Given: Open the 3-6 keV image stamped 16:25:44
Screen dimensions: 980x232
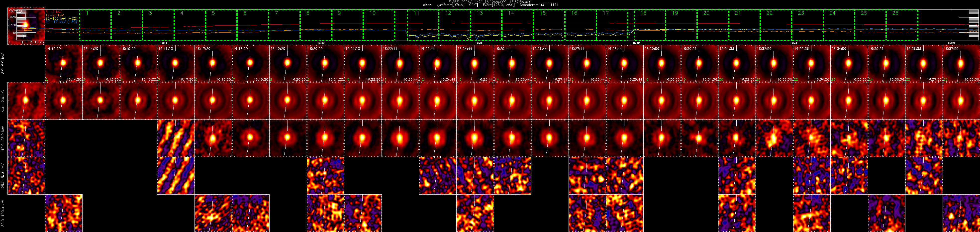Looking at the screenshot, I should [512, 64].
